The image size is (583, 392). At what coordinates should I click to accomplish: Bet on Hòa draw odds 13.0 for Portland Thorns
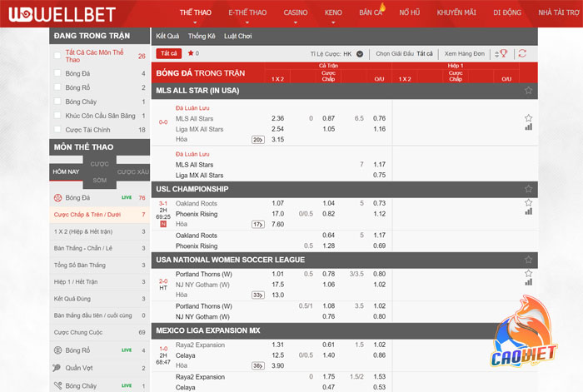coord(277,295)
